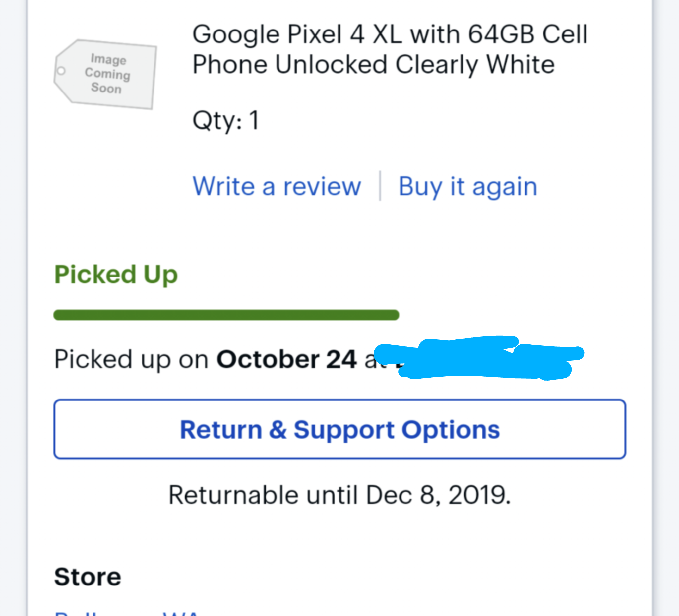Click the Phone Unlocked Clearly White title line
The height and width of the screenshot is (616, 679).
[x=374, y=65]
